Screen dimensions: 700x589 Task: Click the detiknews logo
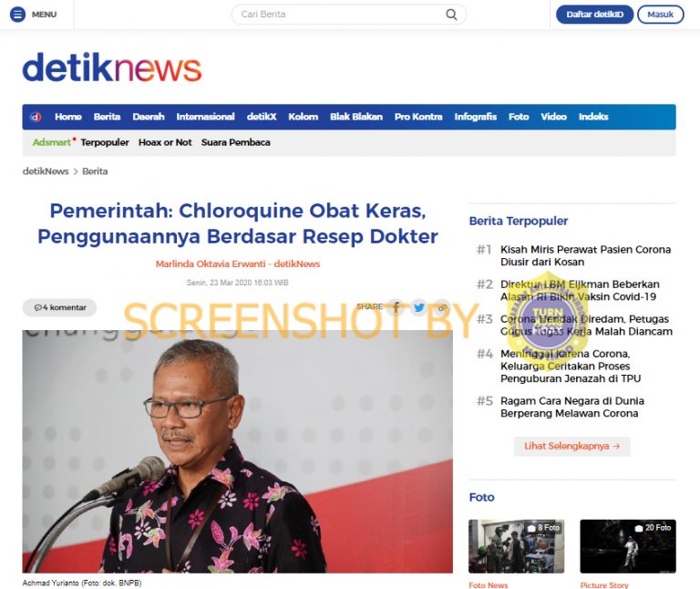[x=112, y=67]
